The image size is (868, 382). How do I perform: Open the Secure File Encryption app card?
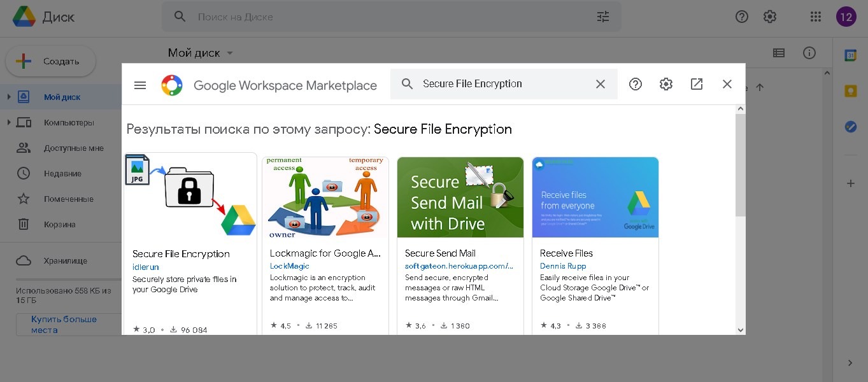[x=190, y=242]
